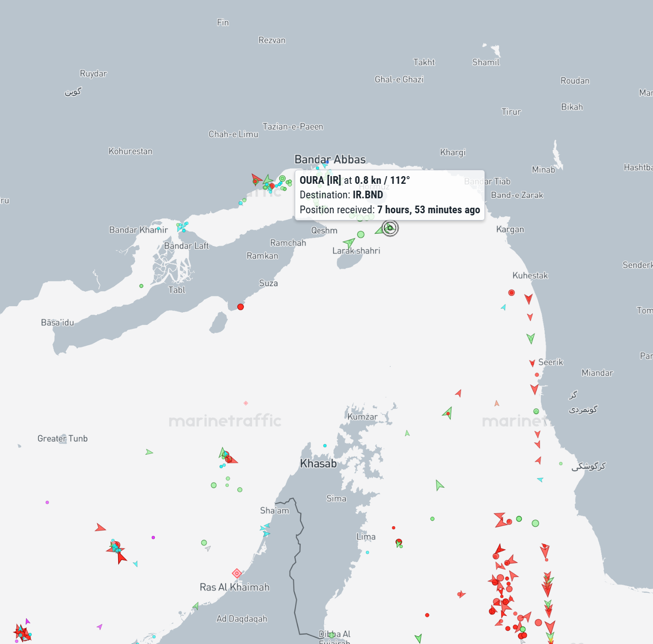
Task: Click the gray arrow vessel below the green circle near Sha'am
Action: tap(208, 548)
